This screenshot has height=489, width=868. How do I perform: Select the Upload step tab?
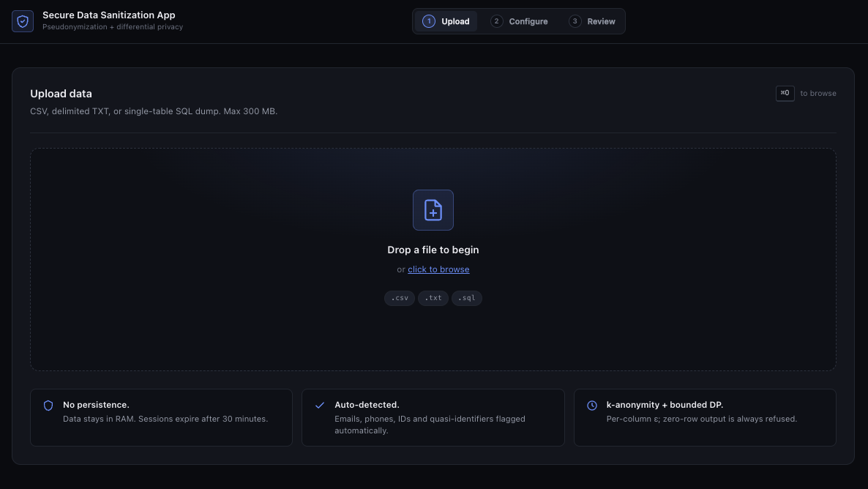point(446,21)
